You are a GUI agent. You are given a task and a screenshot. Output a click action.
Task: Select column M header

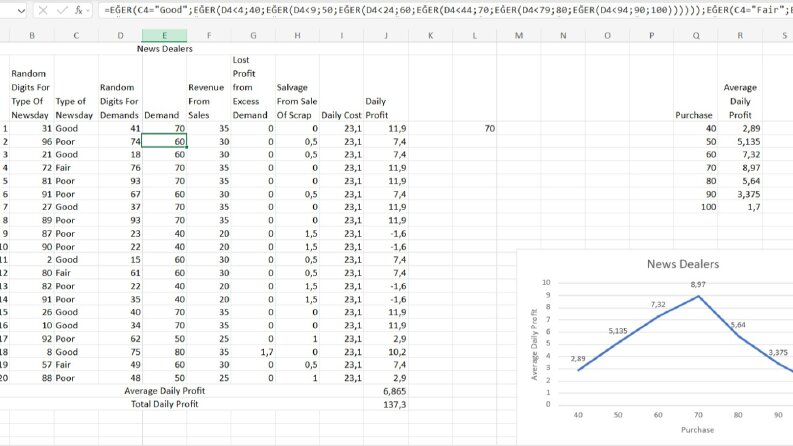point(519,35)
